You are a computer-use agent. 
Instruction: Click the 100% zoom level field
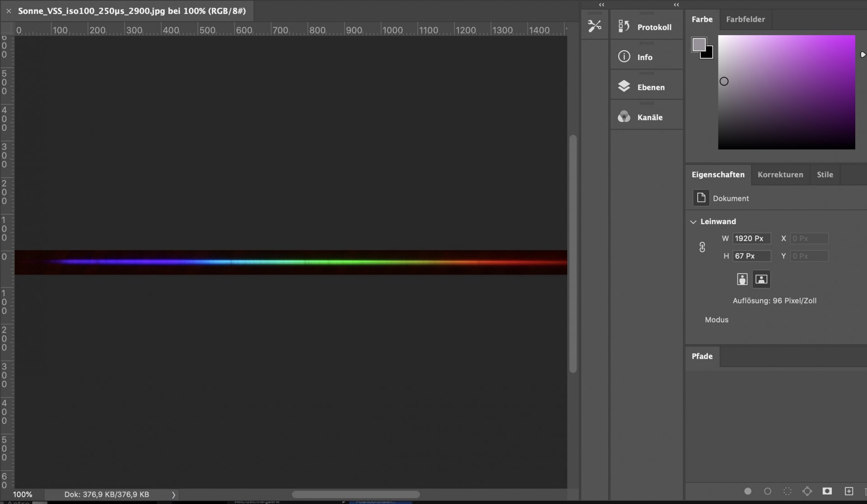click(23, 495)
